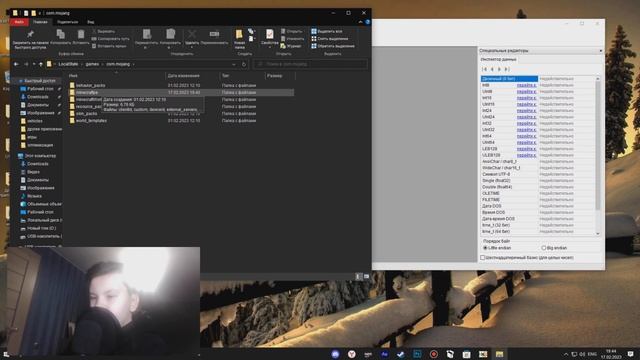Select the minecraftpe folder row
The image size is (640, 360).
pyautogui.click(x=181, y=93)
